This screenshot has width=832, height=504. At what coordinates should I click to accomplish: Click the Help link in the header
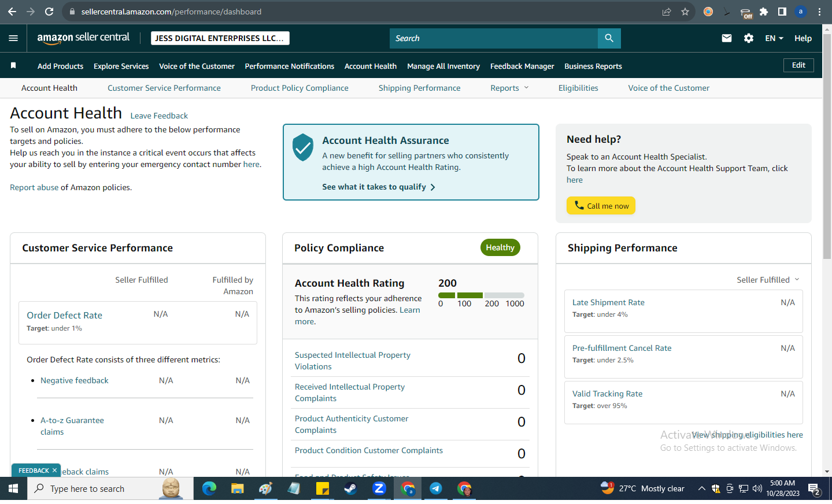click(803, 38)
